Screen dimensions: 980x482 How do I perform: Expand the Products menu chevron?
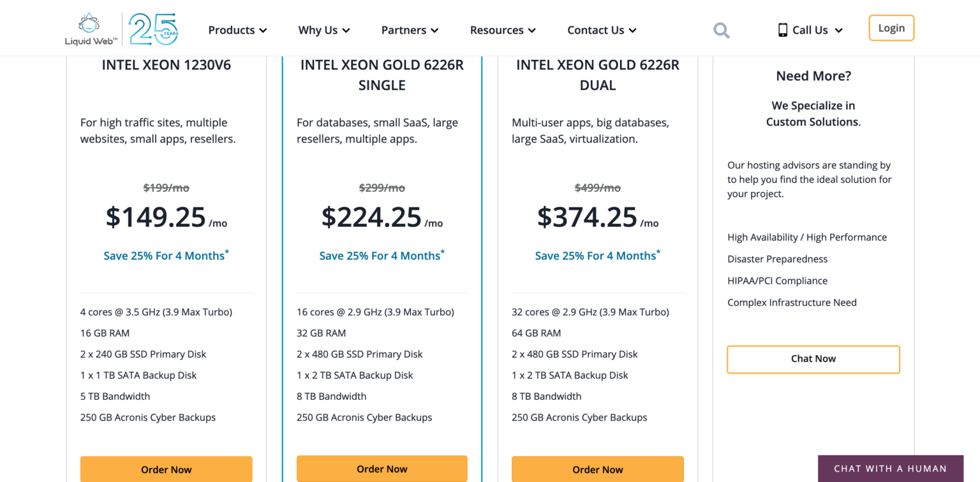[x=263, y=31]
